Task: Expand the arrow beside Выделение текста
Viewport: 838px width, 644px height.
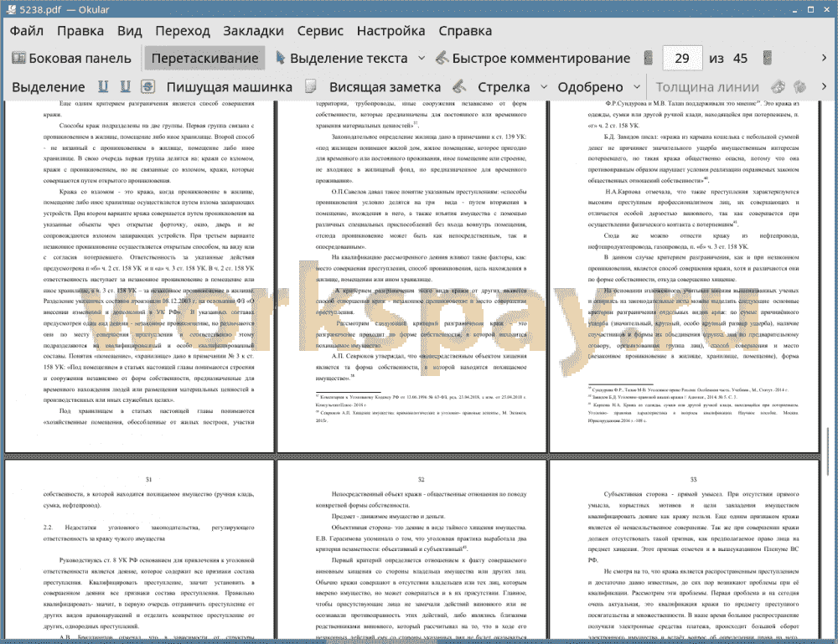Action: tap(422, 59)
